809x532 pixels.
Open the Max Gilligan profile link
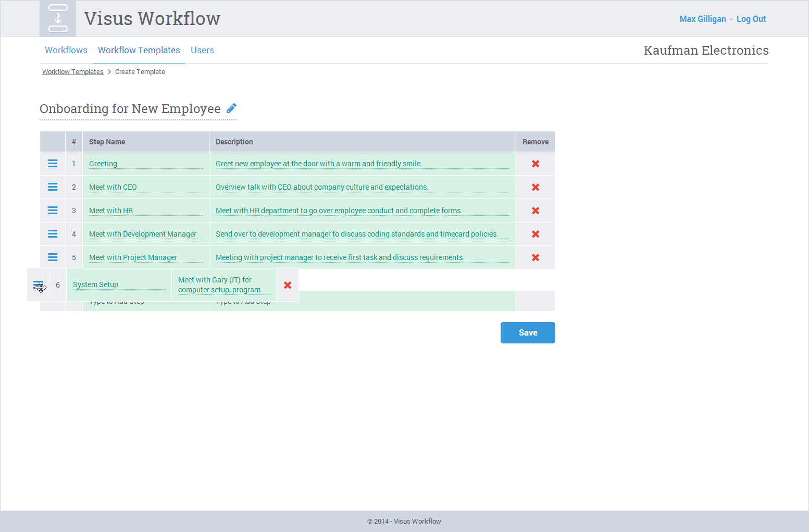click(x=702, y=19)
